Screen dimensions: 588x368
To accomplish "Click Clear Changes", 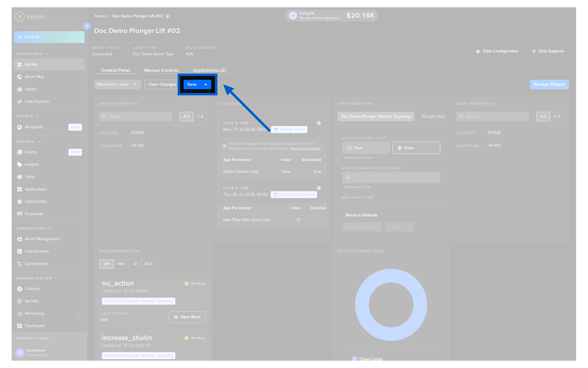I will click(162, 84).
